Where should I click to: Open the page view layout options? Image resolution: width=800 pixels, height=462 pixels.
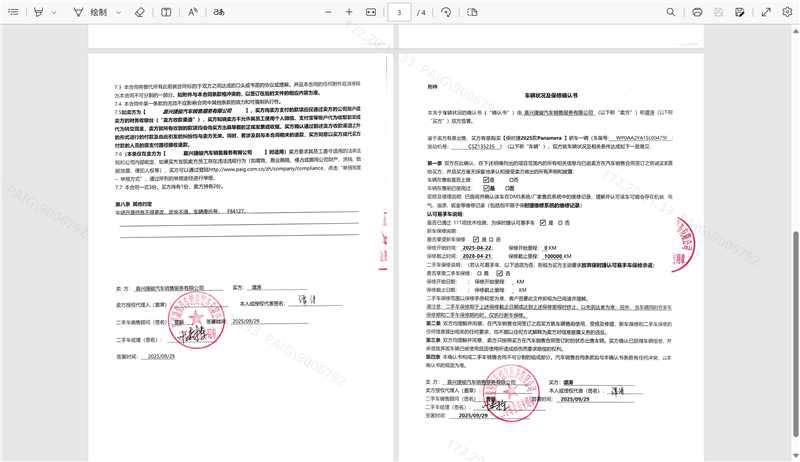click(470, 12)
